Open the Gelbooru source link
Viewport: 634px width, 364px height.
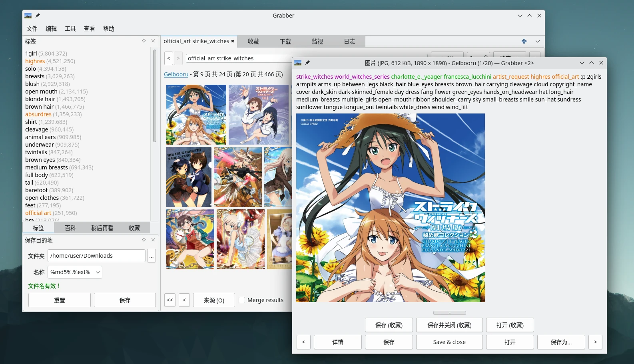coord(176,74)
